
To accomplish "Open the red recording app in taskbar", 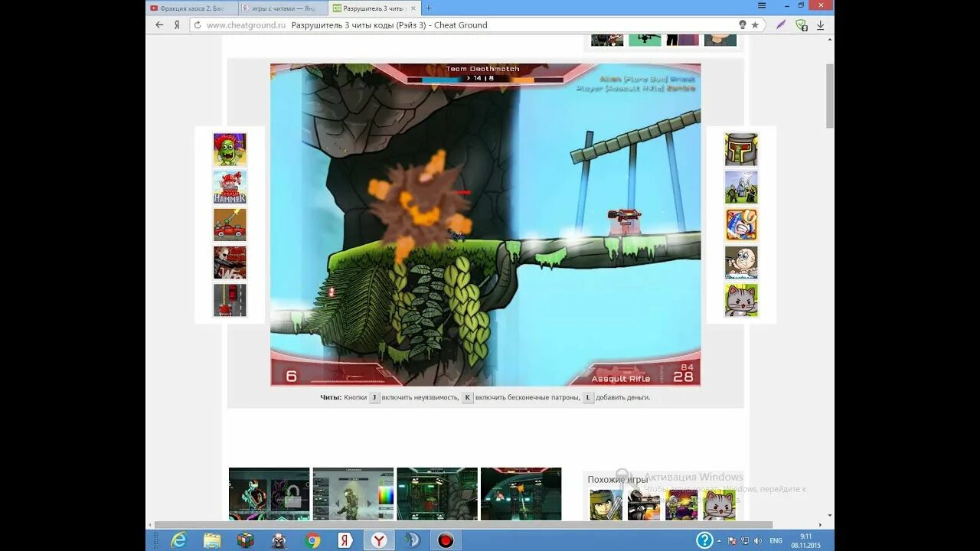I will pyautogui.click(x=446, y=540).
